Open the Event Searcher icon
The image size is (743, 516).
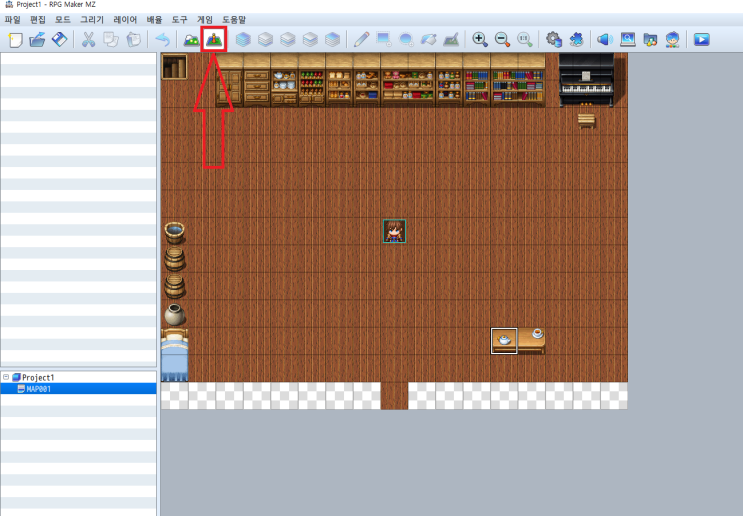click(627, 39)
